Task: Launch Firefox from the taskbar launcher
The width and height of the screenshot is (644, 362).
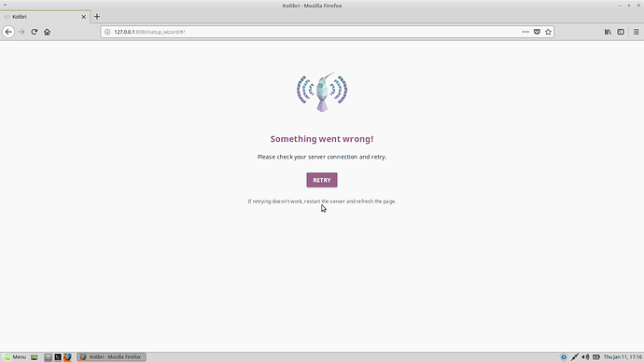Action: click(x=67, y=357)
